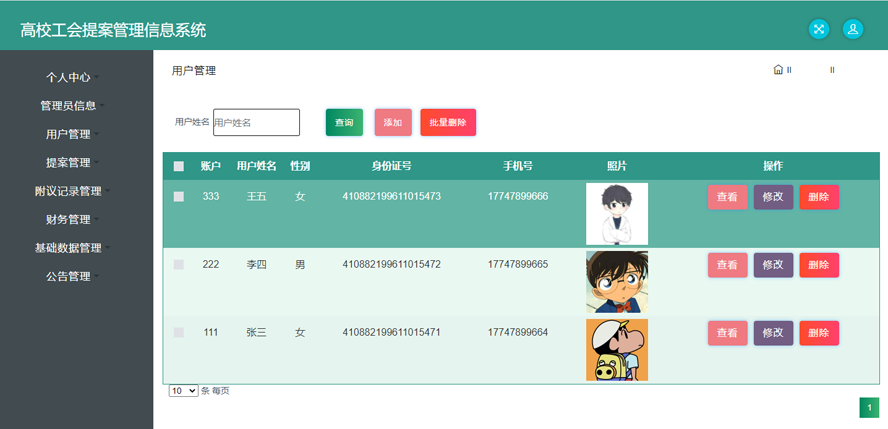Click phone number 17747899665
The width and height of the screenshot is (888, 429).
pos(518,264)
